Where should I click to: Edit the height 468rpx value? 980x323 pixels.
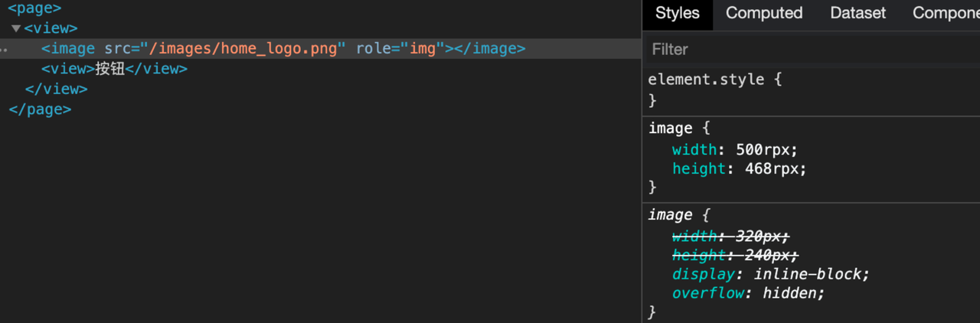(771, 168)
